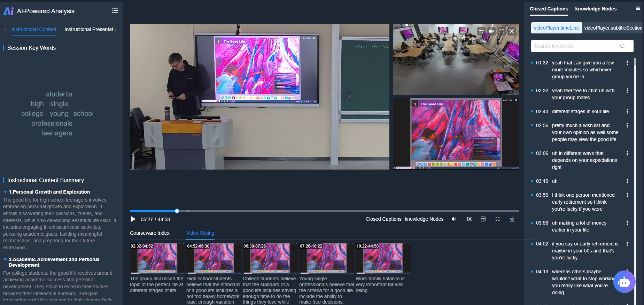Expand classroom camera view to fullscreen
Viewport: 644px width, 305px height.
(x=502, y=31)
